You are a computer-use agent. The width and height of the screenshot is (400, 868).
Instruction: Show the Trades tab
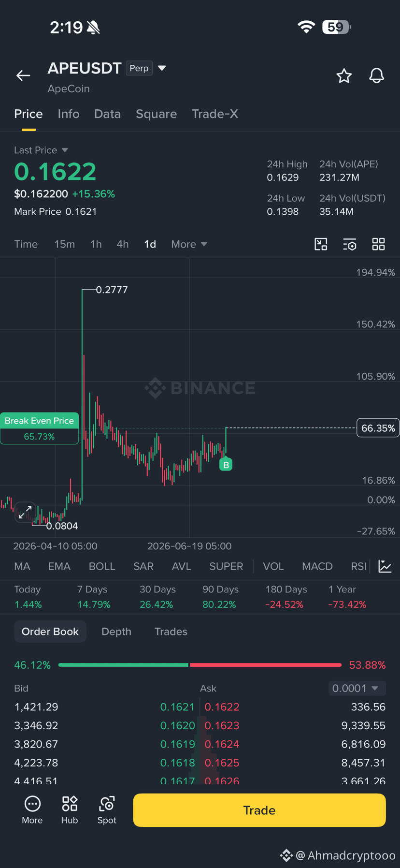pos(171,632)
